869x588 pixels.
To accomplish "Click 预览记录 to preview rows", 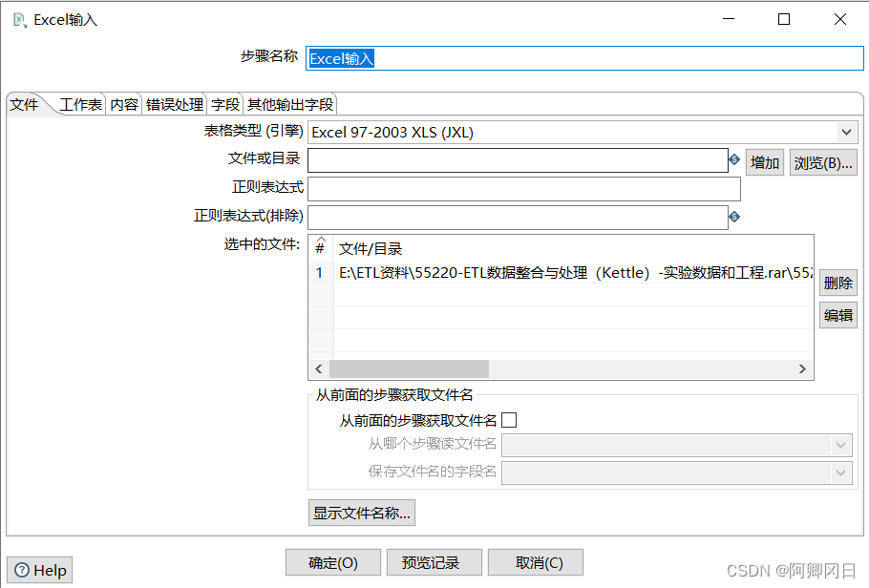I will pos(434,561).
